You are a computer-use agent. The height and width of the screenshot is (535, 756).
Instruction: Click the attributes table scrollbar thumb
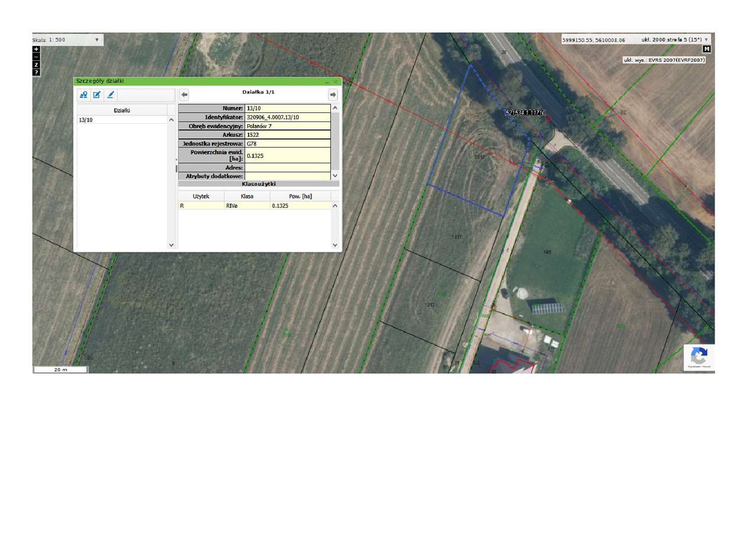point(335,141)
